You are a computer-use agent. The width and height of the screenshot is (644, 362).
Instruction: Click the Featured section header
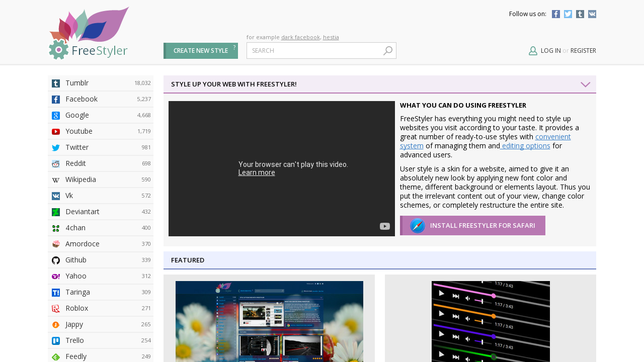coord(380,260)
